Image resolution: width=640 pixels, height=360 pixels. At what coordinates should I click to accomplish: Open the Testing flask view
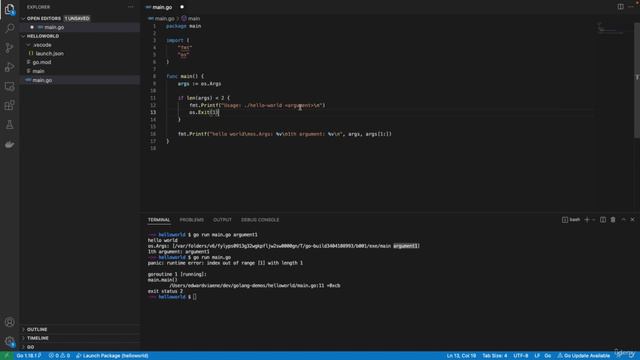[9, 124]
